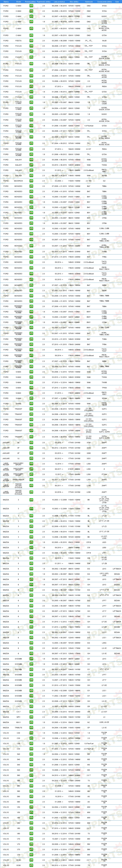
Task: Click the TPWA engine code cell
Action: click(104, 388)
